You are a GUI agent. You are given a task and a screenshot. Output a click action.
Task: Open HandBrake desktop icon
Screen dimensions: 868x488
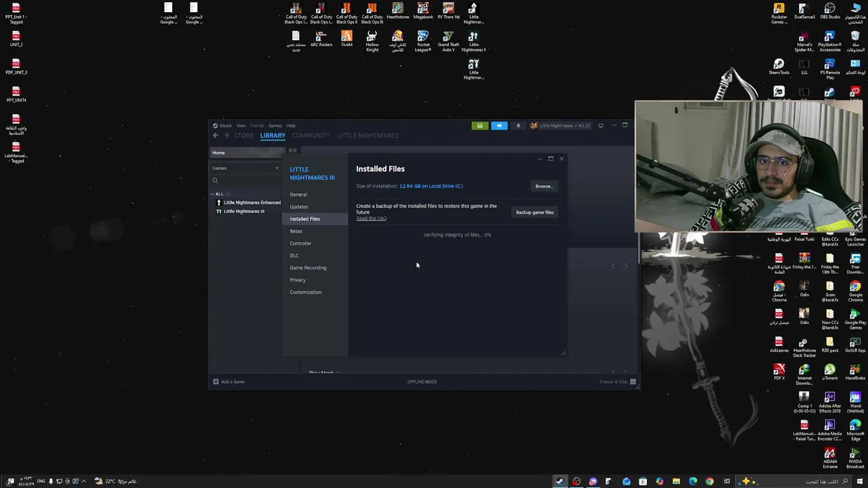tap(855, 372)
